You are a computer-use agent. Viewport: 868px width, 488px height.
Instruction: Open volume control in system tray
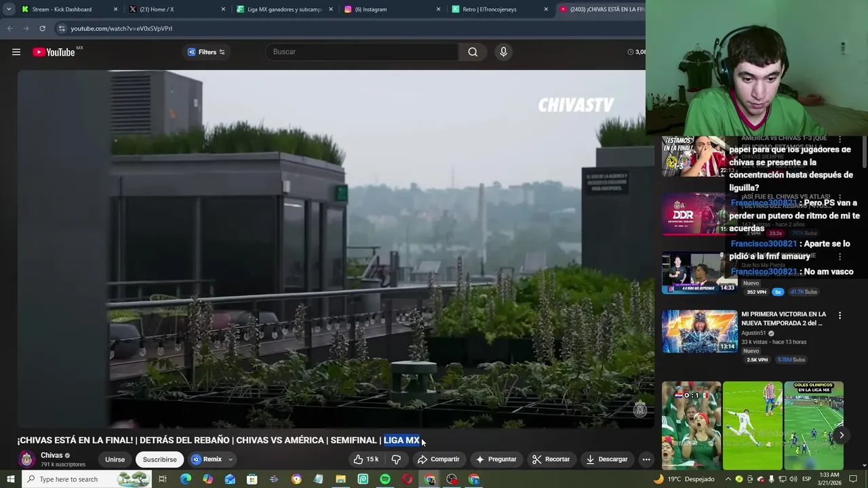pos(793,479)
